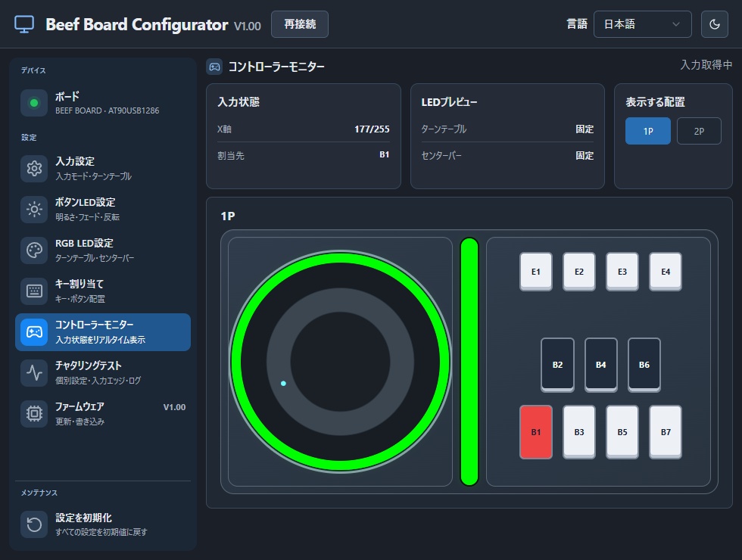Screen dimensions: 742x560
Task: Click the gamepad icon beside the コントローラーモニター heading
Action: [x=214, y=67]
